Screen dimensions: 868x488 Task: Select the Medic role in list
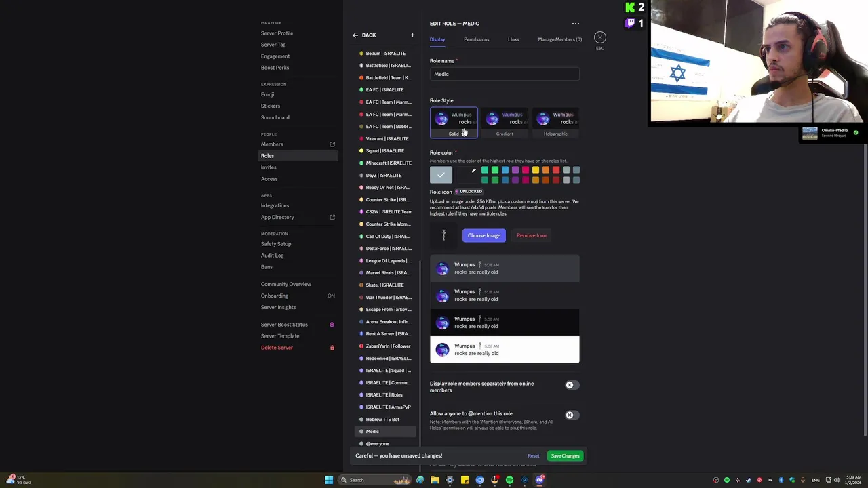click(x=385, y=432)
